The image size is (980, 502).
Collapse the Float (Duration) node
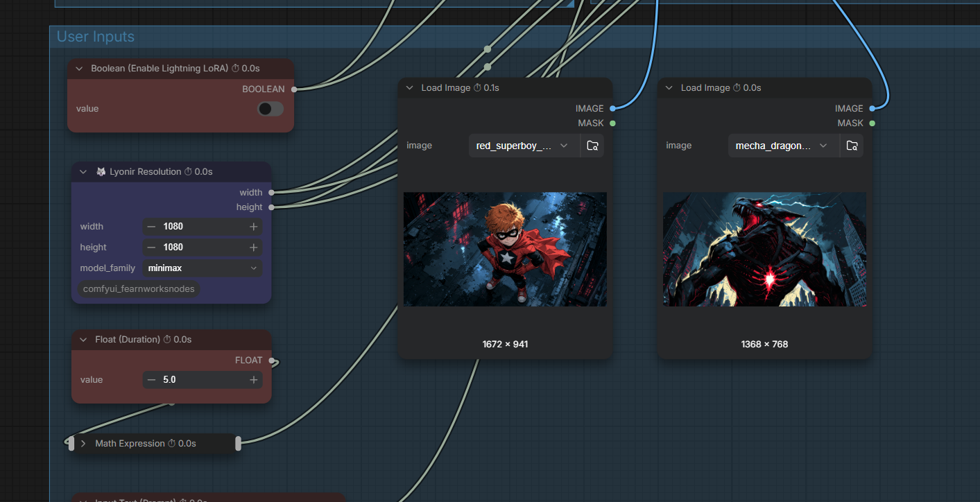pos(83,339)
